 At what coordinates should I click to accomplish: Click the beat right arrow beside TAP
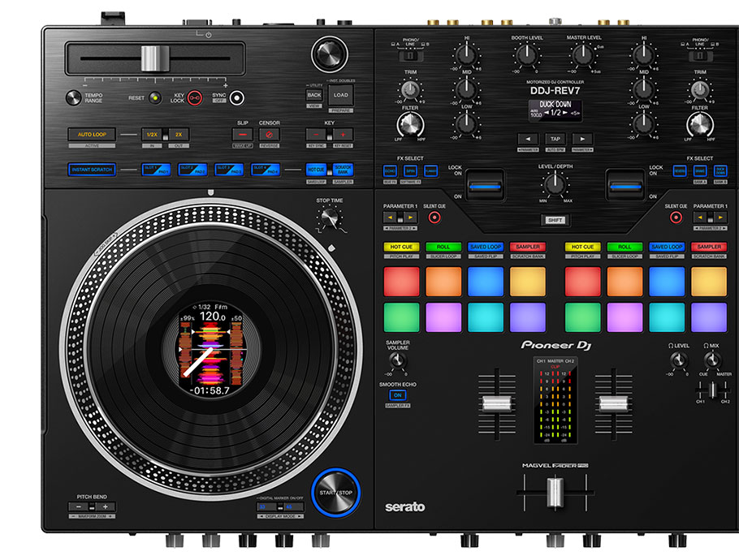coord(582,139)
